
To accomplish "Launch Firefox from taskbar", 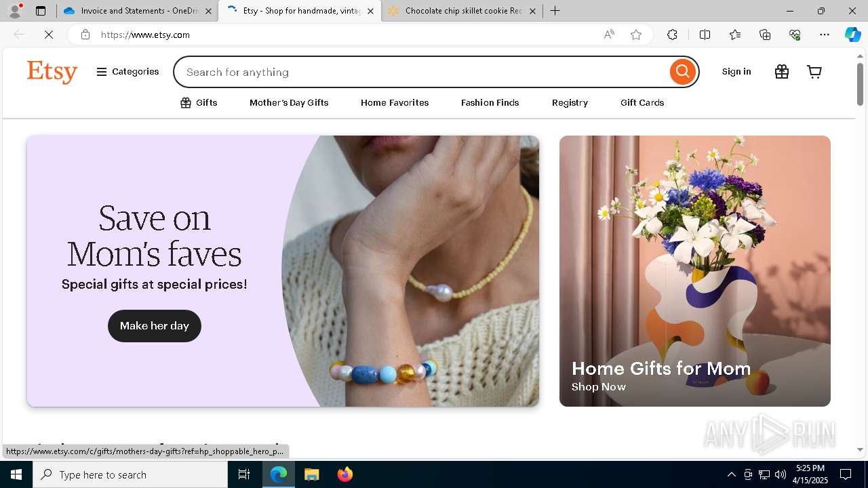I will (345, 474).
